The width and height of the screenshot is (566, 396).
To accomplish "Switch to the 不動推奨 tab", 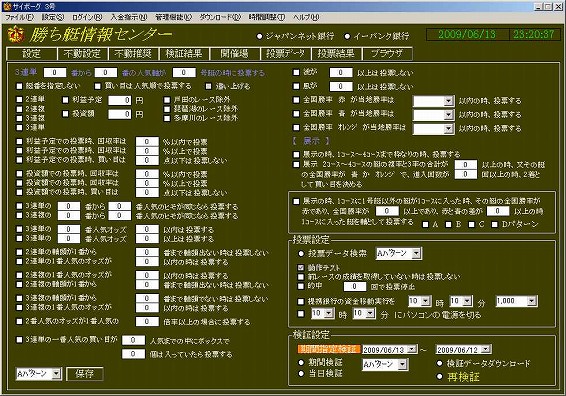I will tap(133, 54).
